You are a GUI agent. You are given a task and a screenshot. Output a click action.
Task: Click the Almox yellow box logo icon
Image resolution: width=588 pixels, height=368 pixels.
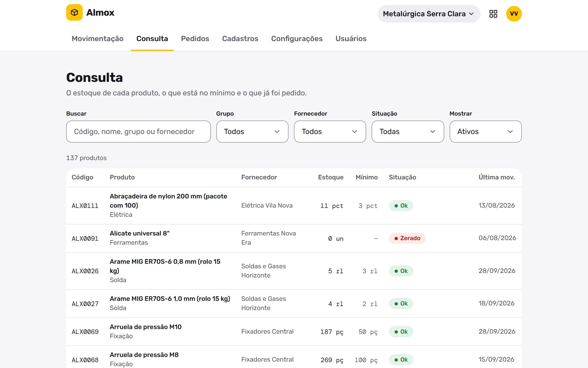click(x=74, y=13)
